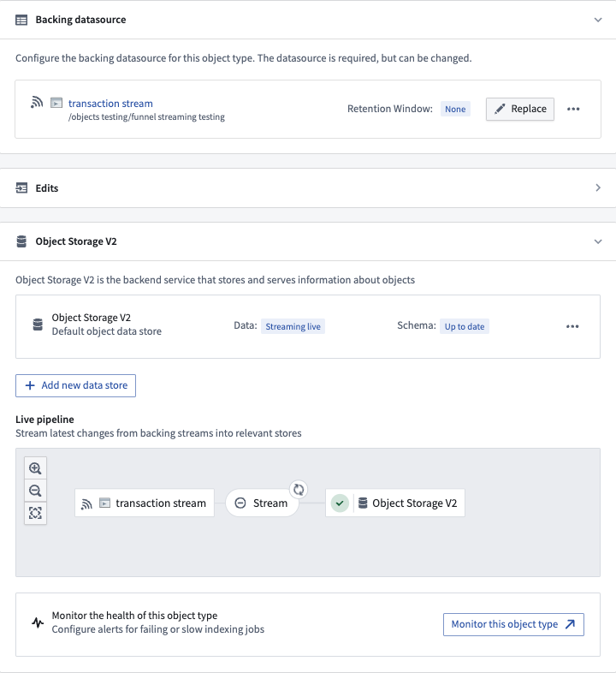Image resolution: width=616 pixels, height=673 pixels.
Task: Click Monitor this object type button
Action: pos(513,624)
